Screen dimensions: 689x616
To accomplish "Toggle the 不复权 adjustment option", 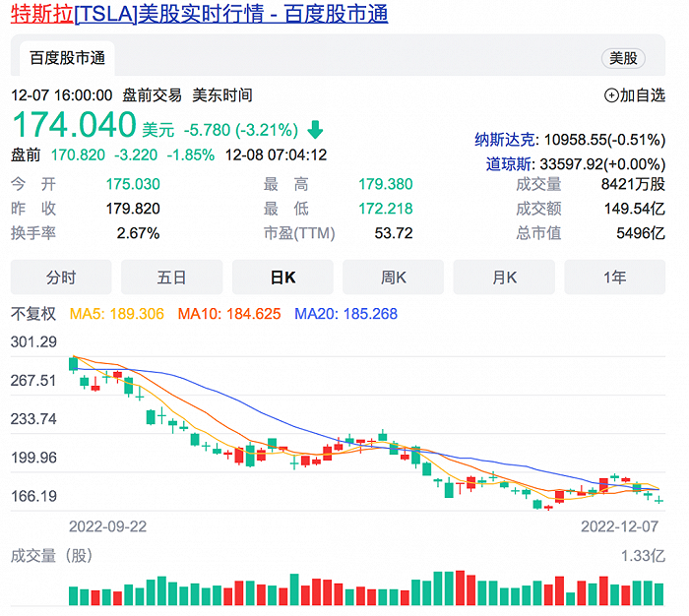I will coord(33,314).
